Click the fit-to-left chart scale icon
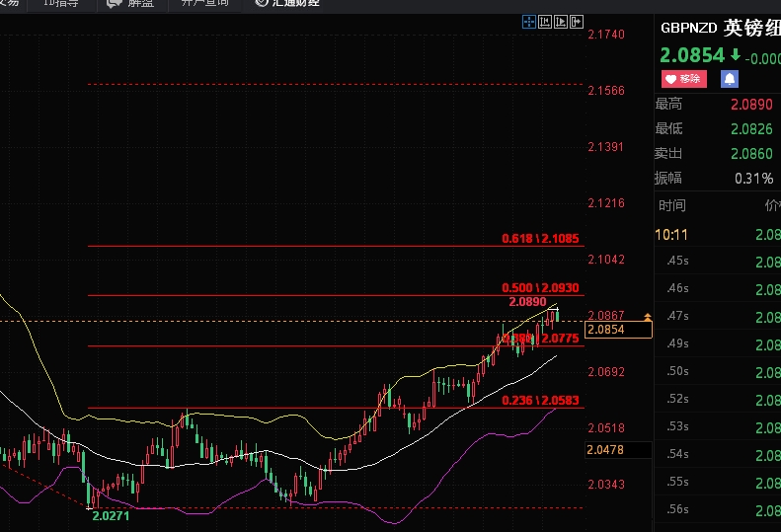This screenshot has width=781, height=532. [x=545, y=22]
